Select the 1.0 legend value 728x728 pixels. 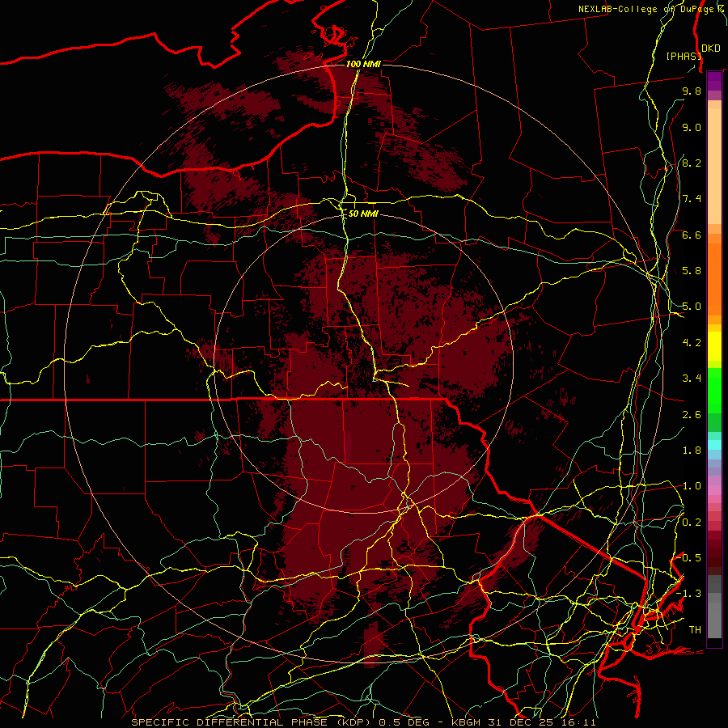coord(692,486)
